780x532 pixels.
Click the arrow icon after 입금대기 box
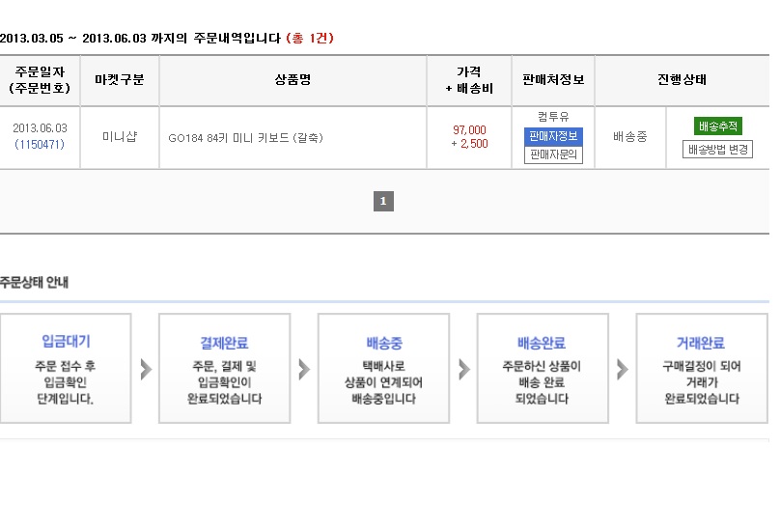tap(146, 369)
